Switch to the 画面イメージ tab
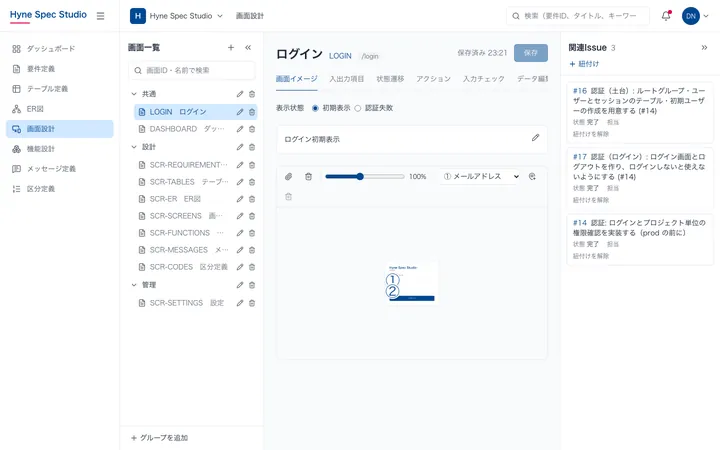The width and height of the screenshot is (720, 450). click(297, 79)
